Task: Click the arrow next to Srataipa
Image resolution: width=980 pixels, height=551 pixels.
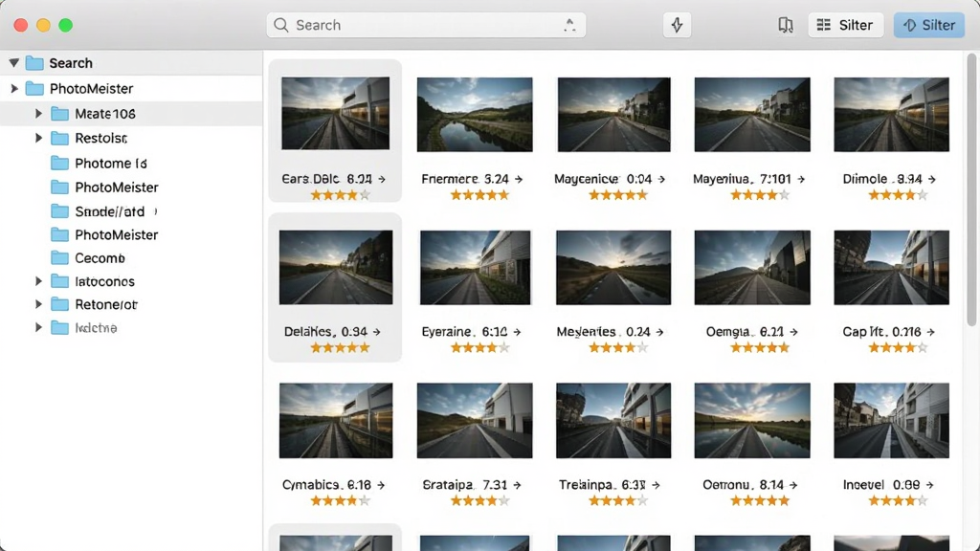Action: coord(517,485)
